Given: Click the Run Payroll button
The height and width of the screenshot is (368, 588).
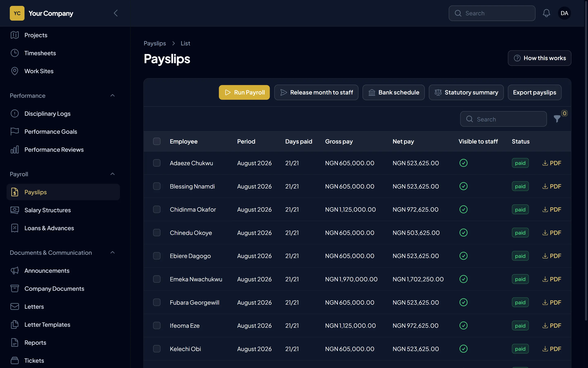Looking at the screenshot, I should coord(244,92).
